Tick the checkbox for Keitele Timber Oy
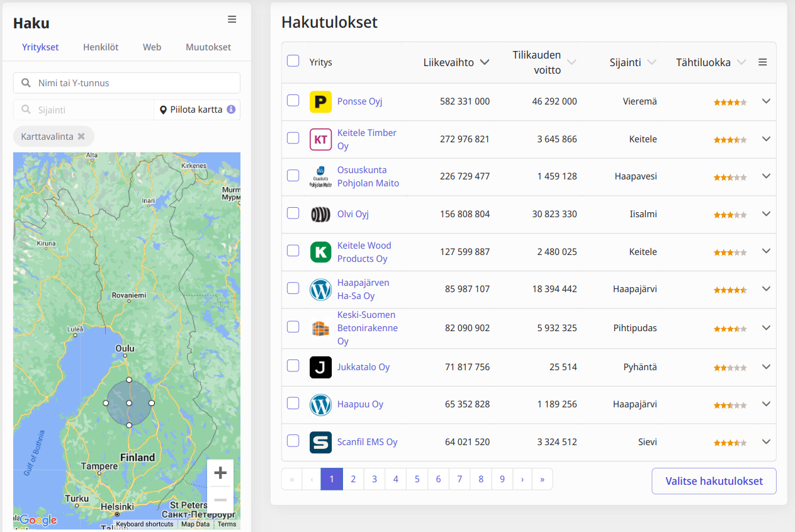This screenshot has height=532, width=795. pyautogui.click(x=293, y=138)
